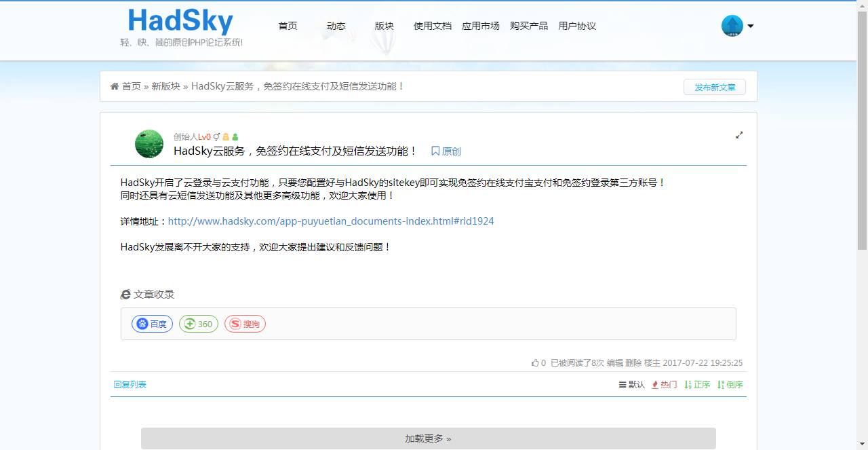Click the 360 index button
Image resolution: width=868 pixels, height=450 pixels.
[199, 324]
